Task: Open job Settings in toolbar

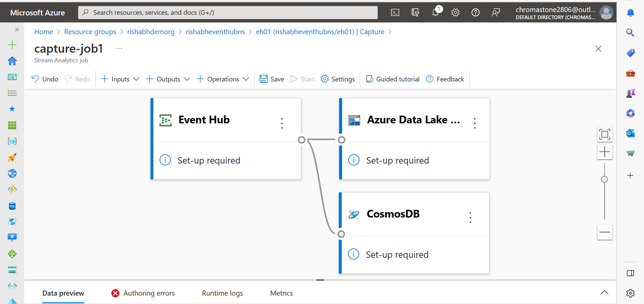Action: (x=338, y=79)
